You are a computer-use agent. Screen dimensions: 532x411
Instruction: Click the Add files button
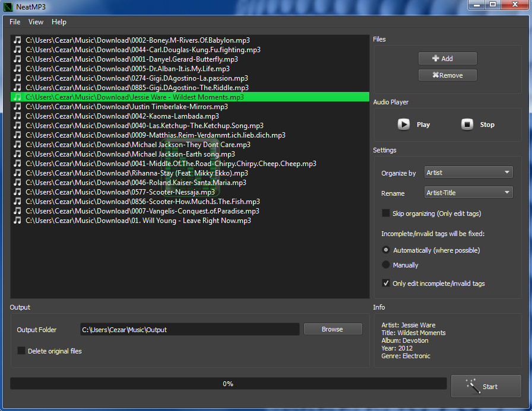tap(448, 58)
